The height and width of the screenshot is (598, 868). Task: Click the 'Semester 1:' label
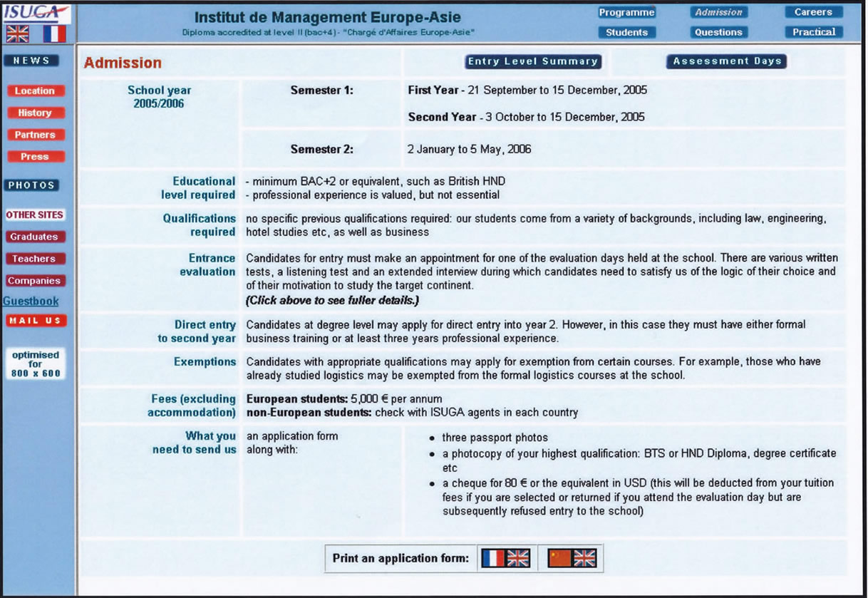click(x=322, y=91)
